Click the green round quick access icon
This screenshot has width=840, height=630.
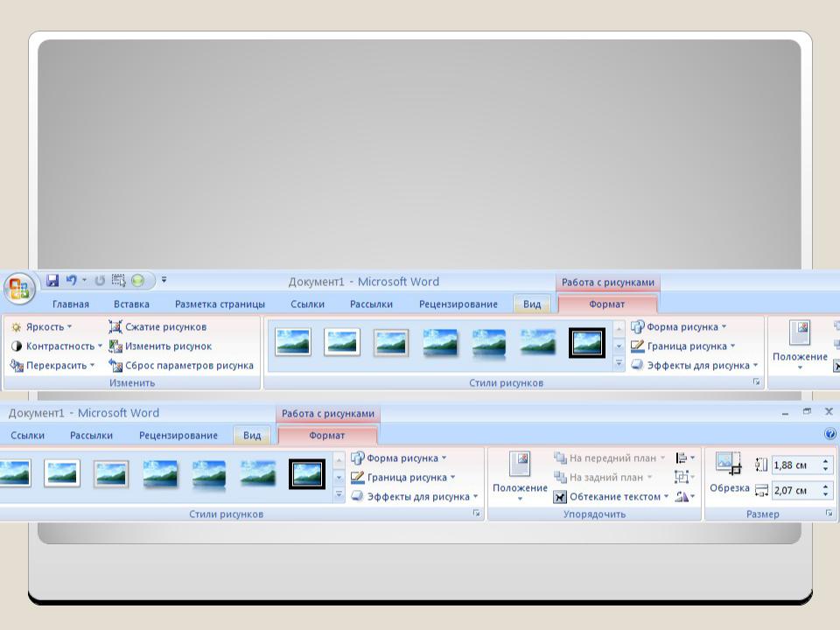[137, 280]
